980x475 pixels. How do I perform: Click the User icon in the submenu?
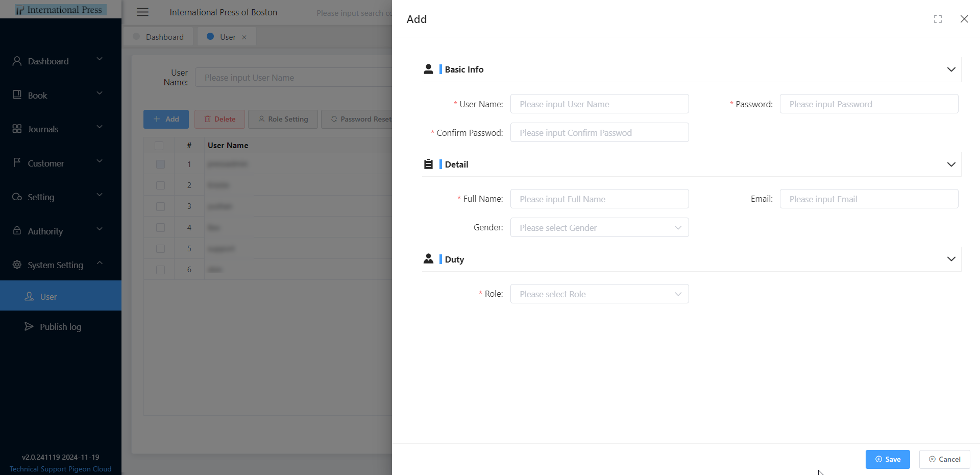click(29, 296)
